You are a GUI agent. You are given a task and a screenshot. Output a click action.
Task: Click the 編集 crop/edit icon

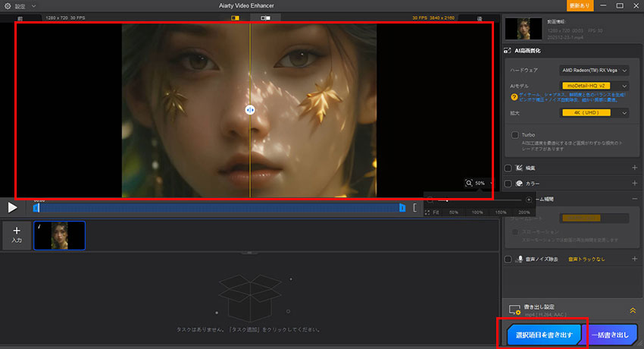click(x=519, y=168)
